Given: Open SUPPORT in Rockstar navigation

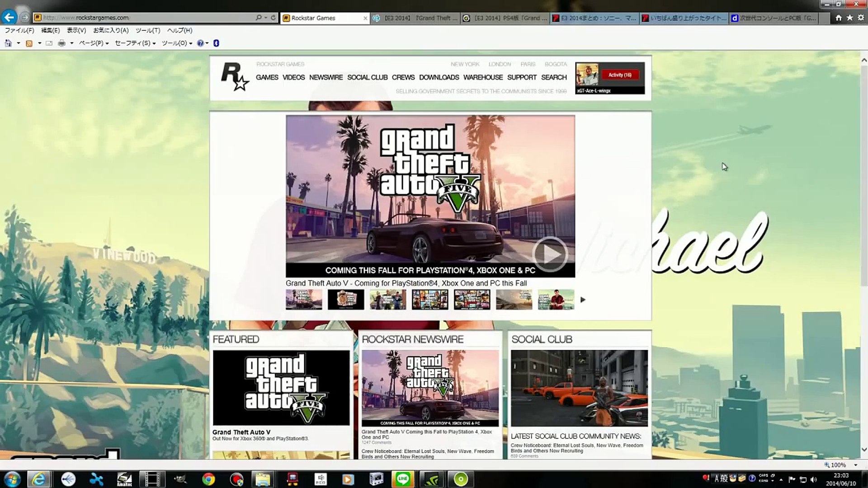Looking at the screenshot, I should point(522,77).
